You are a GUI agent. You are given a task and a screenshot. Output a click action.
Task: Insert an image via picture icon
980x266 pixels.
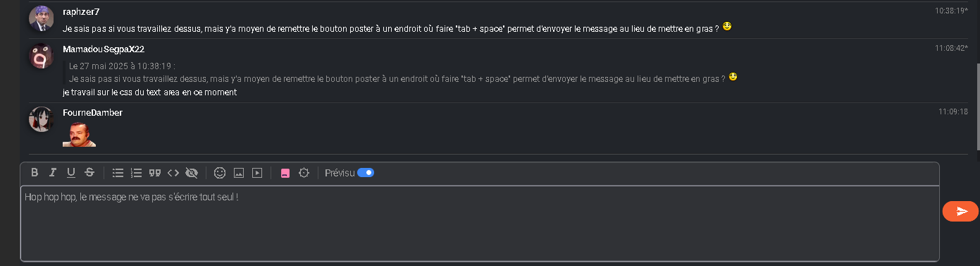point(239,173)
